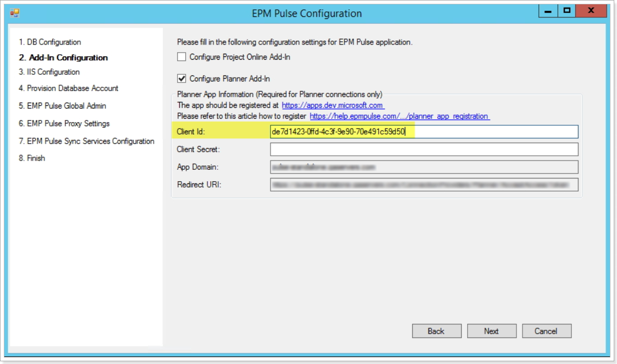Select step 4. Provision Database Account

(68, 88)
